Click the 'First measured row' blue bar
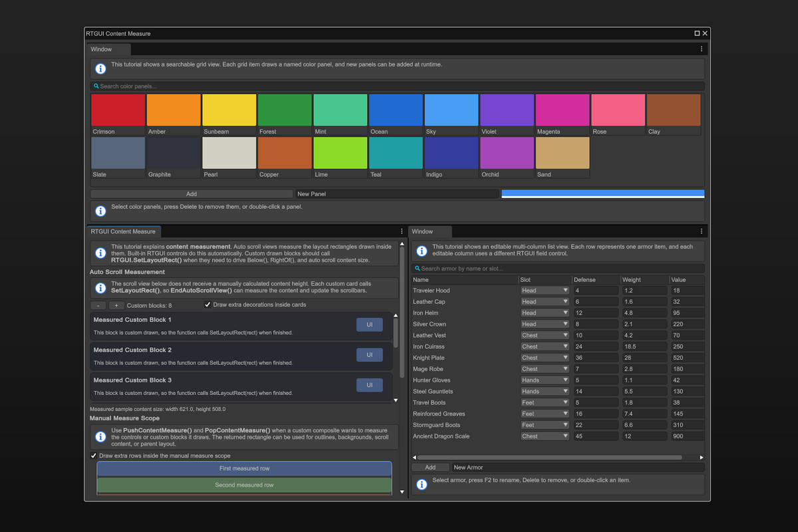Image resolution: width=798 pixels, height=532 pixels. coord(244,469)
